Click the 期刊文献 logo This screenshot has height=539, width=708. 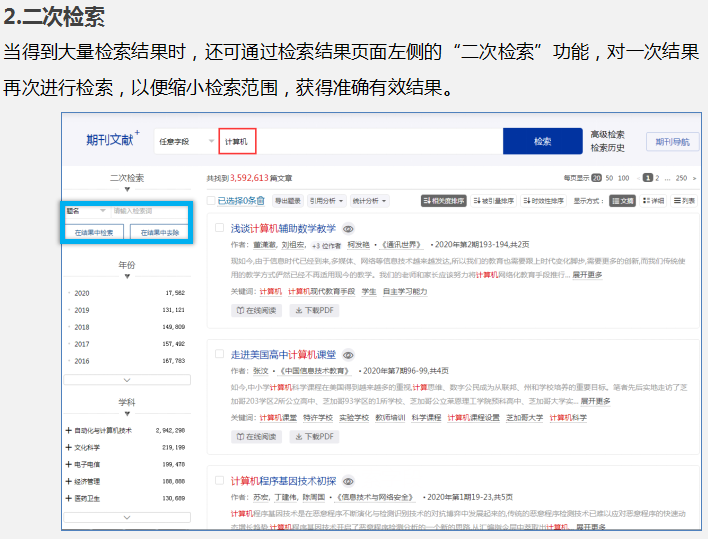click(x=113, y=139)
